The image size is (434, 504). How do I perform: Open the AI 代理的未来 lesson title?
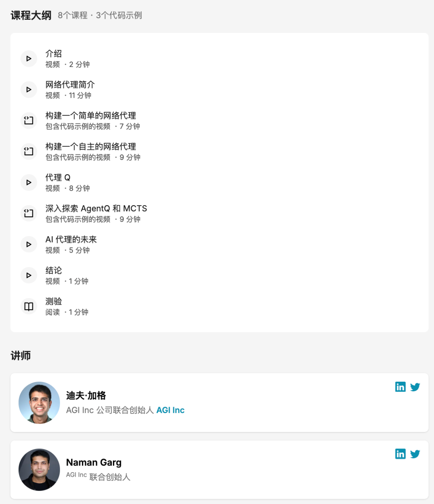pyautogui.click(x=71, y=239)
